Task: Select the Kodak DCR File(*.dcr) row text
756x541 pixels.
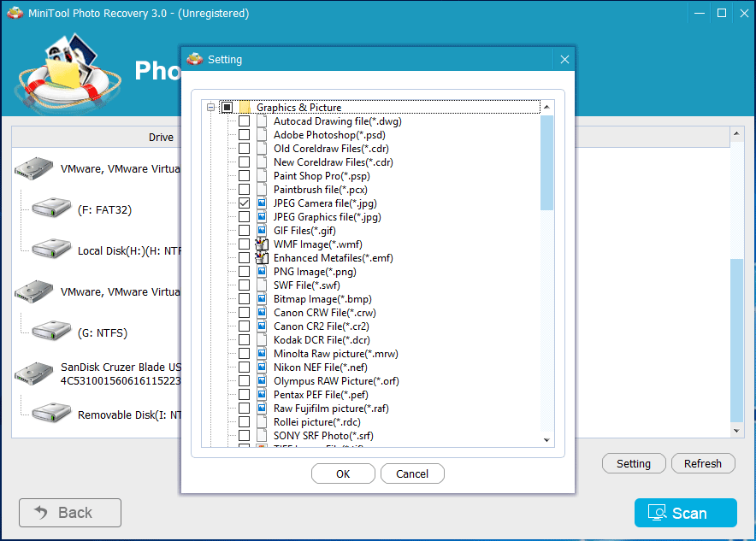Action: pyautogui.click(x=322, y=339)
